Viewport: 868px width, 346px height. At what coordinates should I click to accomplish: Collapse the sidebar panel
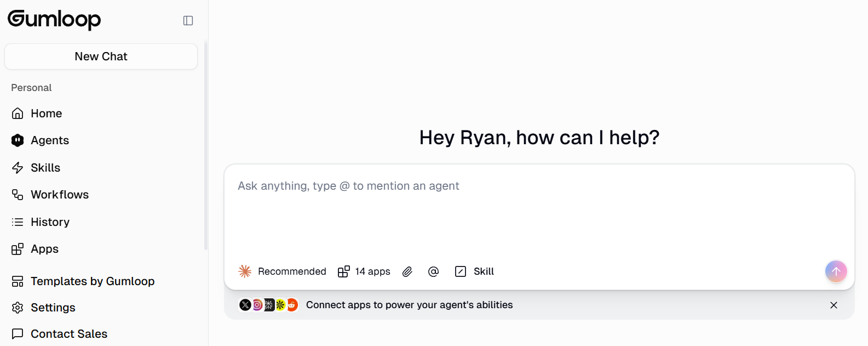[188, 20]
